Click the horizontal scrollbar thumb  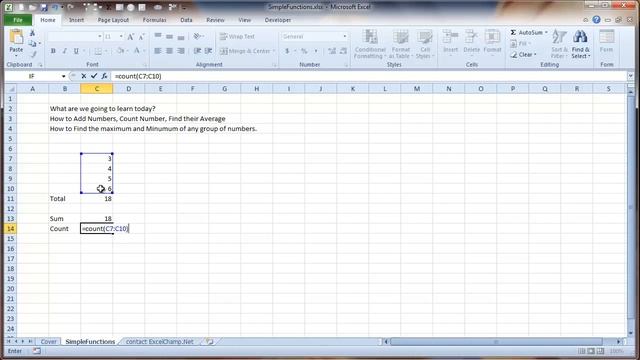coord(496,341)
